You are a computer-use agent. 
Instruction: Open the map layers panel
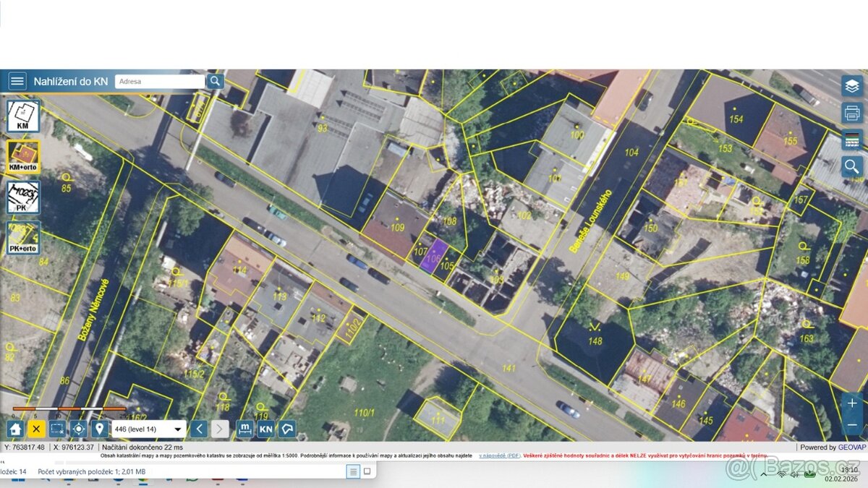pos(852,86)
